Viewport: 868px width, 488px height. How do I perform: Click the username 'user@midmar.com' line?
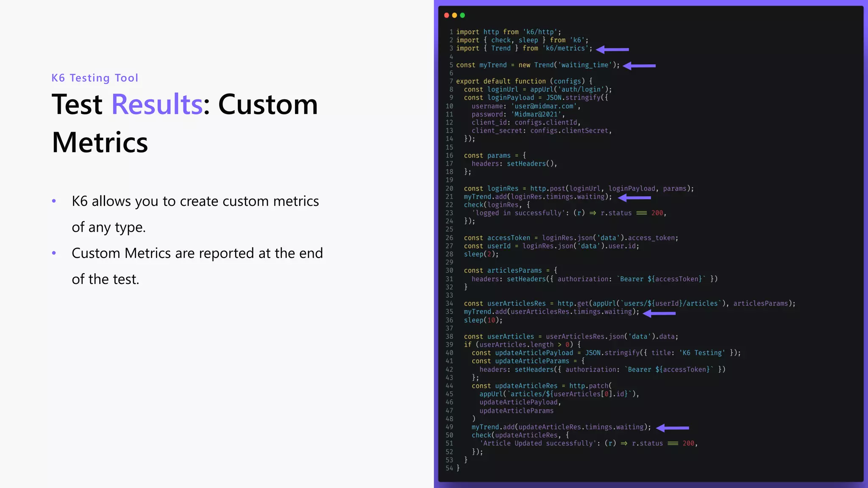click(x=526, y=106)
